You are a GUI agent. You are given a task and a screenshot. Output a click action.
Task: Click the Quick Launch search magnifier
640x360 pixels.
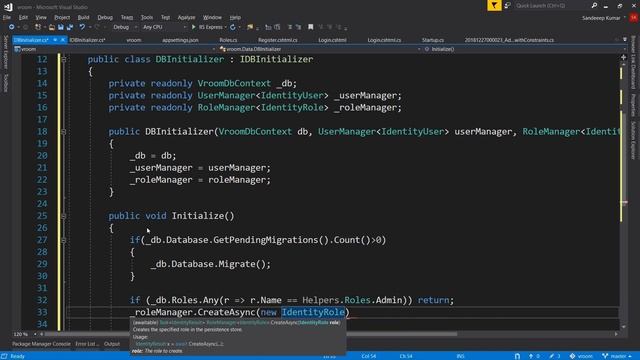pyautogui.click(x=594, y=6)
